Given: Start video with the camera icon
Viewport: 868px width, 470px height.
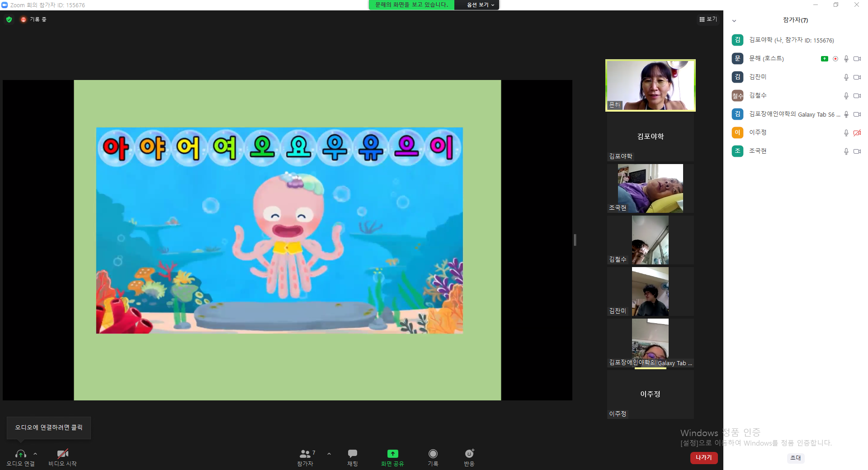Looking at the screenshot, I should point(63,454).
